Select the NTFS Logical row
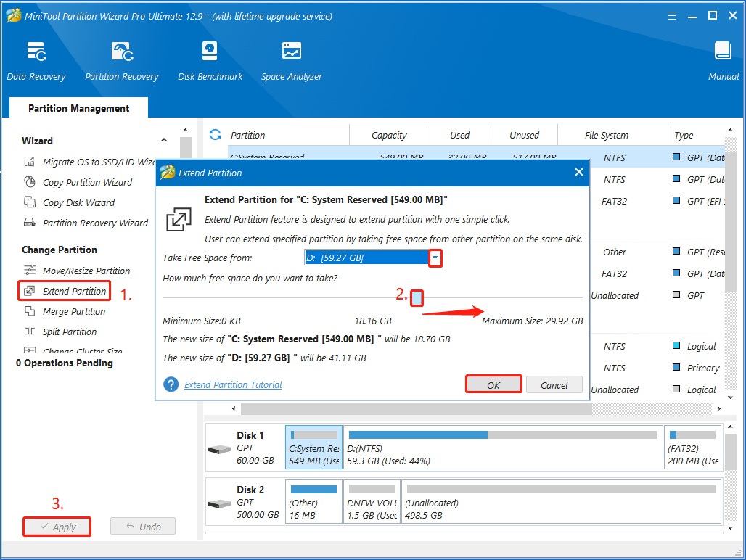 pyautogui.click(x=657, y=346)
